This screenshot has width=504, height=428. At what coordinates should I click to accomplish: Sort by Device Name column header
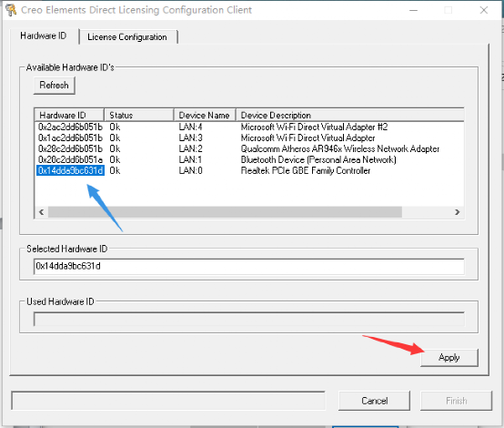click(205, 116)
